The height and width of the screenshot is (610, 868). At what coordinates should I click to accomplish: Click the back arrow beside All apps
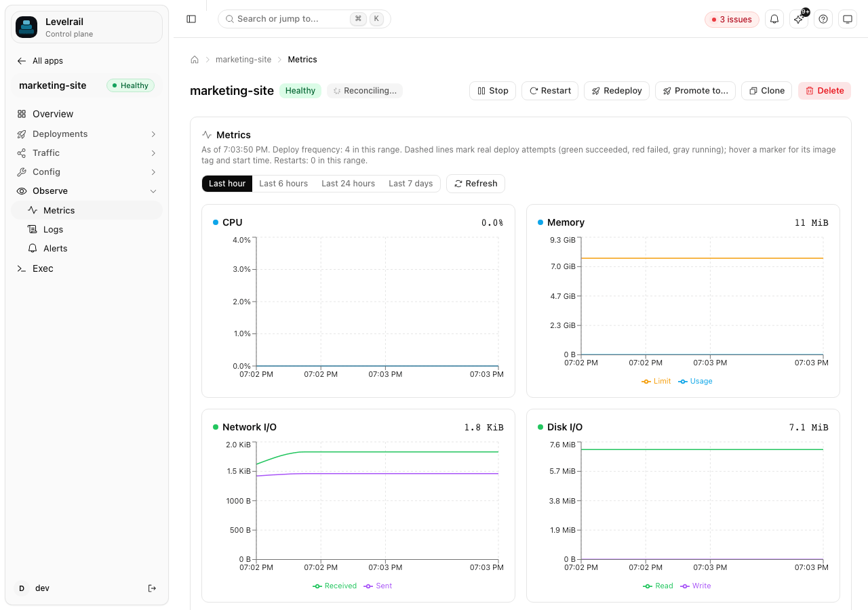(22, 61)
